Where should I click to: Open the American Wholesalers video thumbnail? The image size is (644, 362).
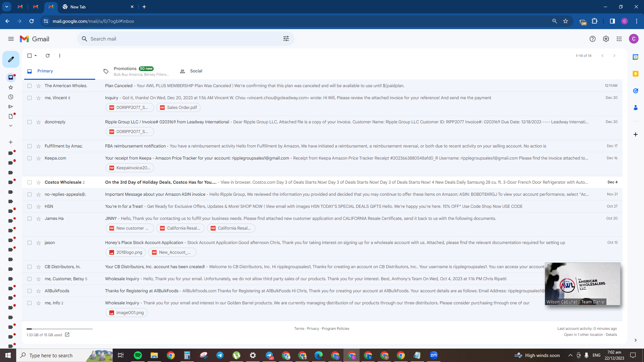coord(583,284)
